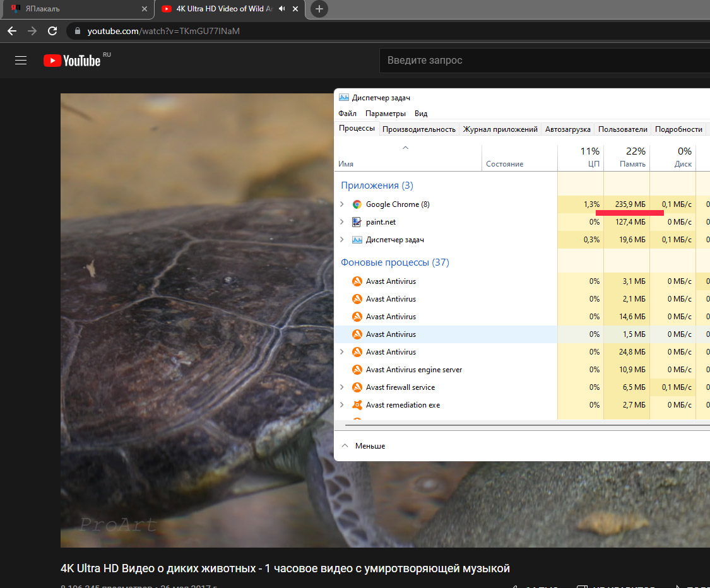Sort processes by Память column header
The image size is (710, 588).
tap(627, 158)
